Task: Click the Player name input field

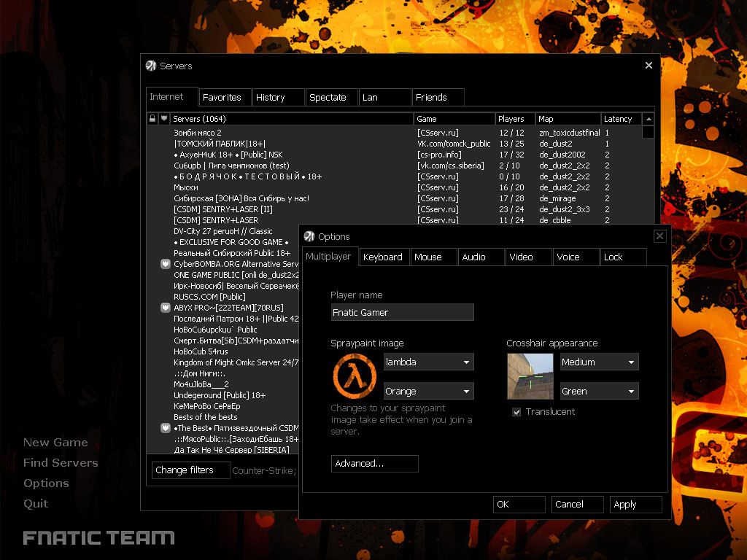Action: click(x=403, y=312)
